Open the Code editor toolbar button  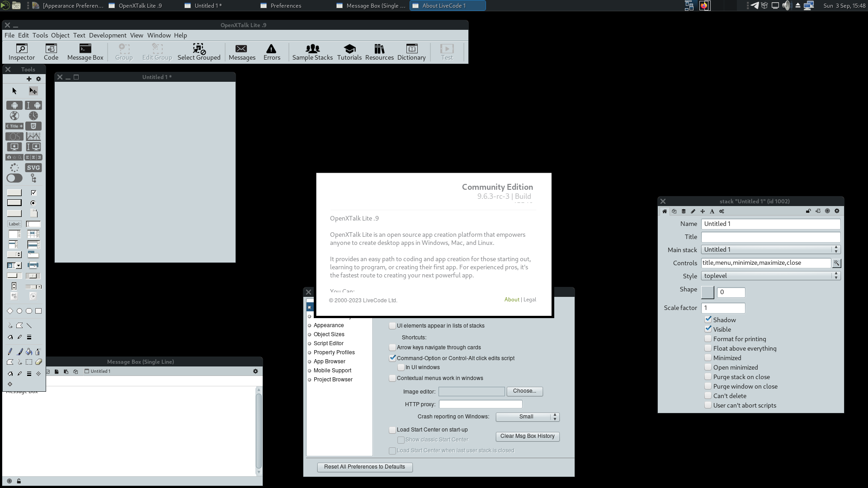pos(51,52)
